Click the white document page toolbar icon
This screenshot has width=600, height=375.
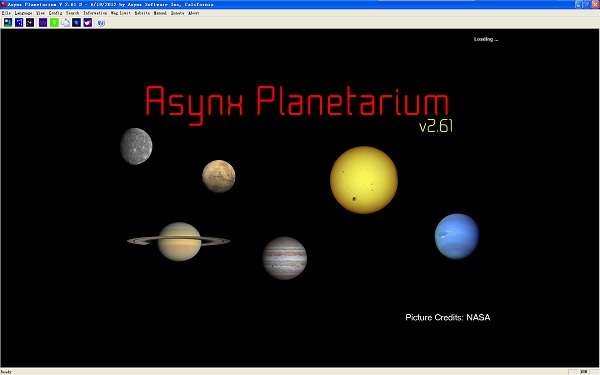[65, 23]
